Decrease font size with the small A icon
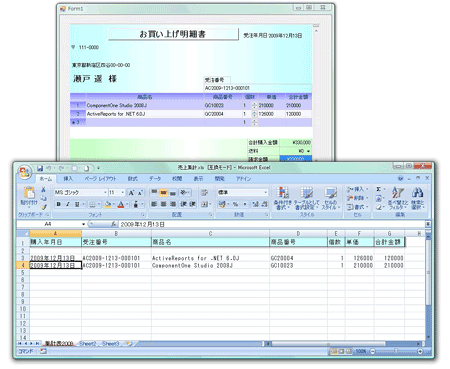The height and width of the screenshot is (369, 450). (140, 193)
